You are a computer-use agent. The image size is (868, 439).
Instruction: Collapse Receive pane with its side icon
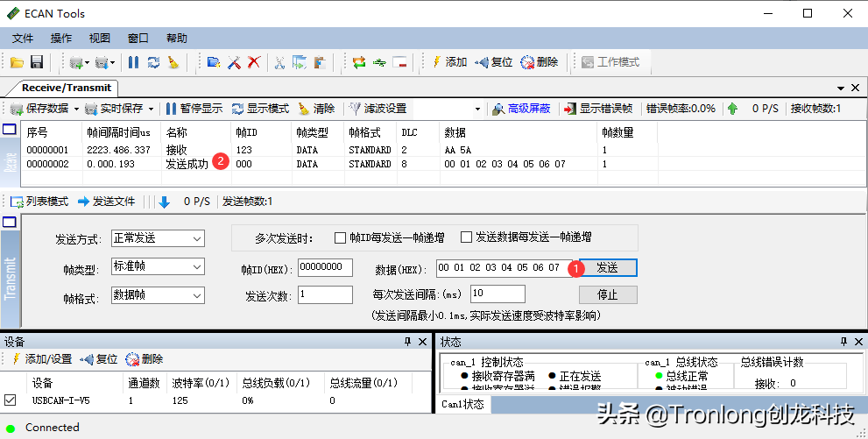tap(10, 130)
